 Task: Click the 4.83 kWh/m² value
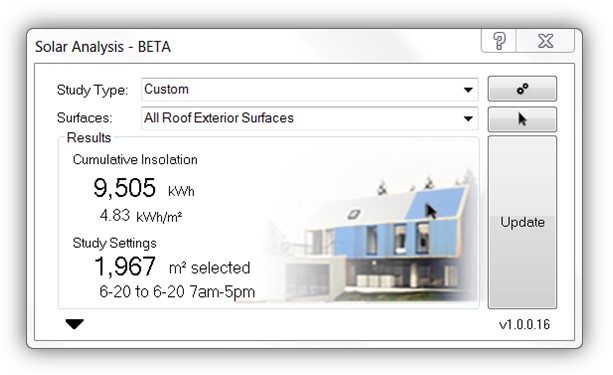141,216
